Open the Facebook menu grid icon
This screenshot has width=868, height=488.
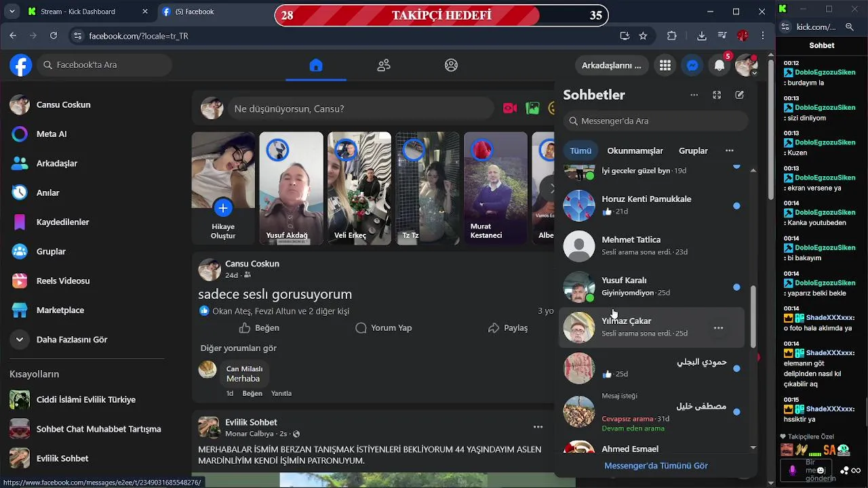coord(665,65)
